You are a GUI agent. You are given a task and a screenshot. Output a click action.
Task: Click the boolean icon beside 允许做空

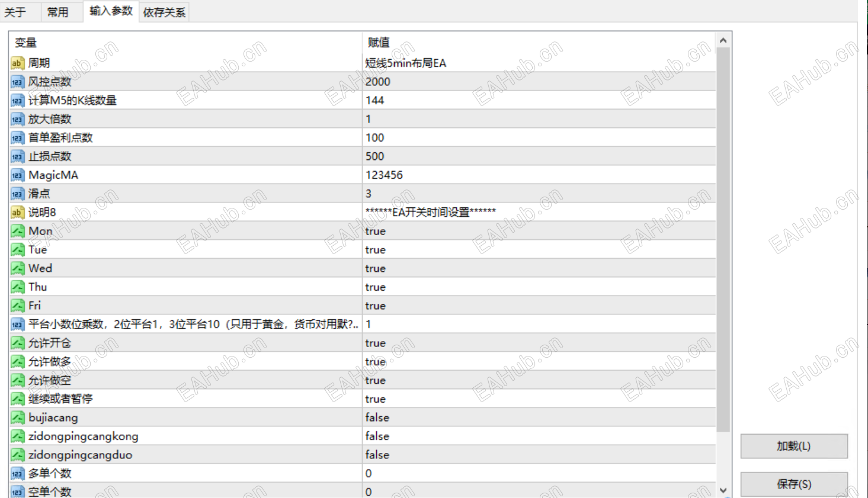17,380
